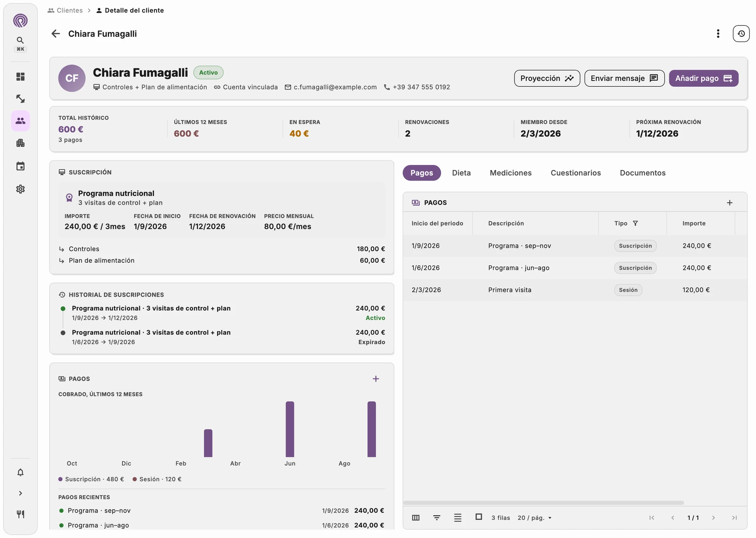The height and width of the screenshot is (538, 756).
Task: Jump to last page of payments
Action: (734, 518)
